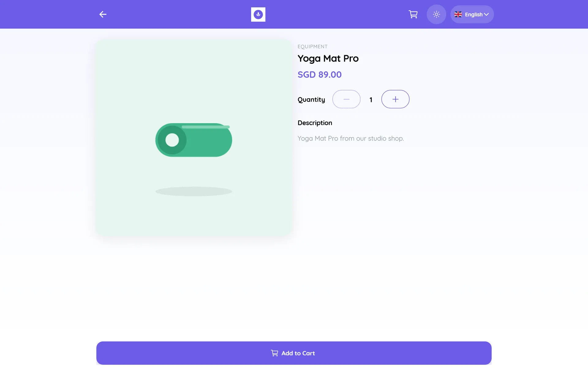The image size is (588, 368).
Task: Click the Quantity label
Action: pyautogui.click(x=311, y=100)
